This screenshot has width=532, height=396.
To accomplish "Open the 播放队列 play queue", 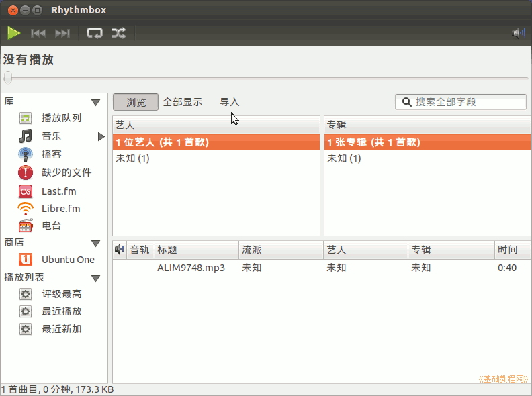I will (61, 118).
